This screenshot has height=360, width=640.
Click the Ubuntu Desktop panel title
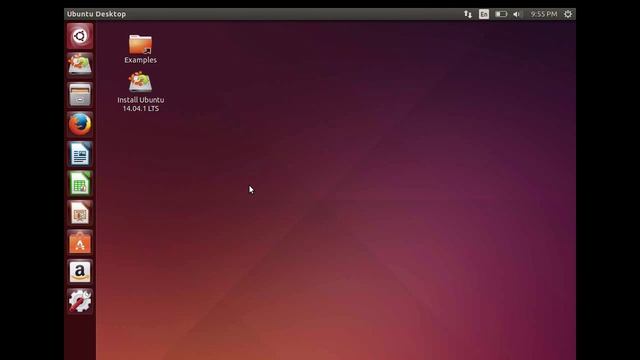point(96,14)
